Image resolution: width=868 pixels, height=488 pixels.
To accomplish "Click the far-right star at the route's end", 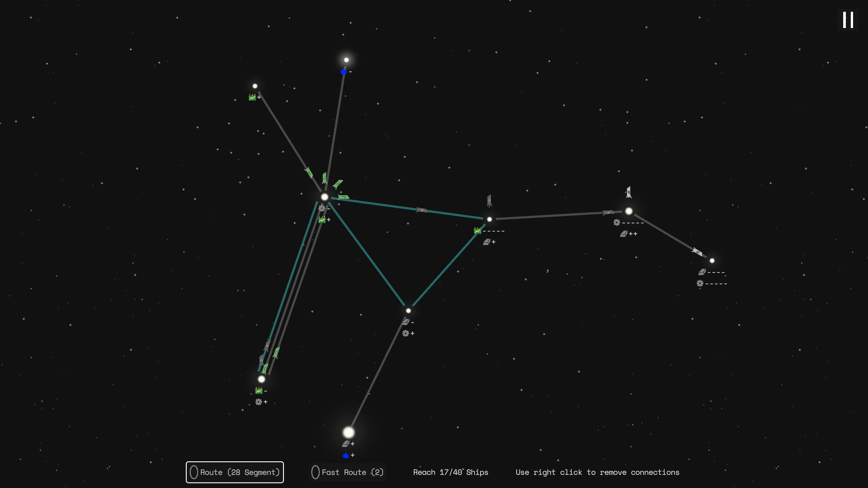I will [712, 261].
